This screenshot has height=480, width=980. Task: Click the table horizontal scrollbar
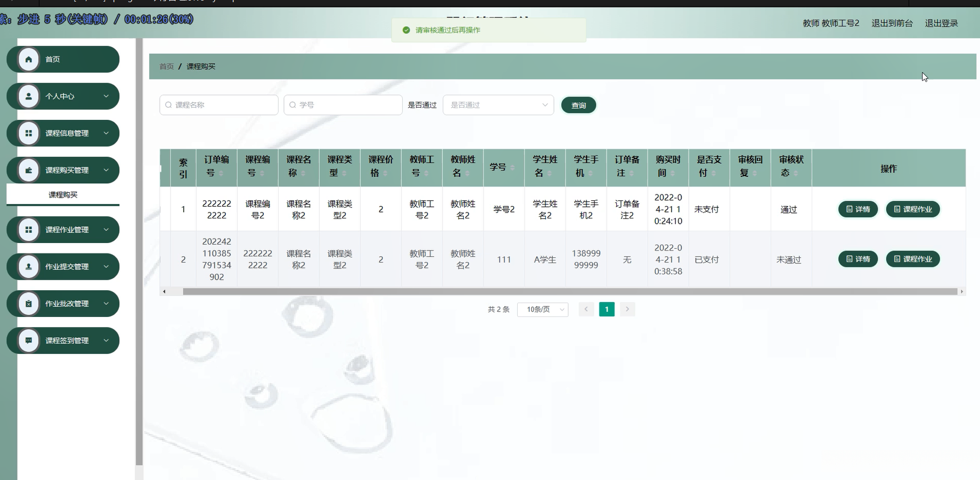pyautogui.click(x=570, y=291)
